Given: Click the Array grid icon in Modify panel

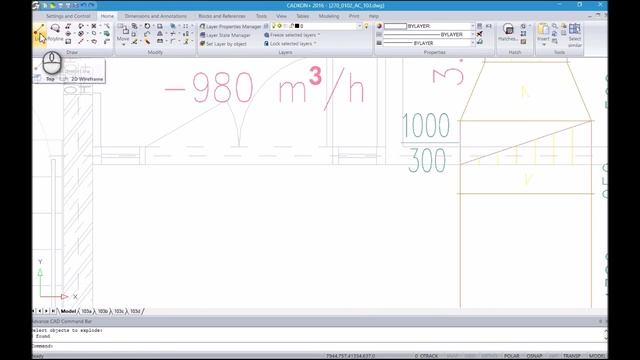Looking at the screenshot, I should (186, 26).
